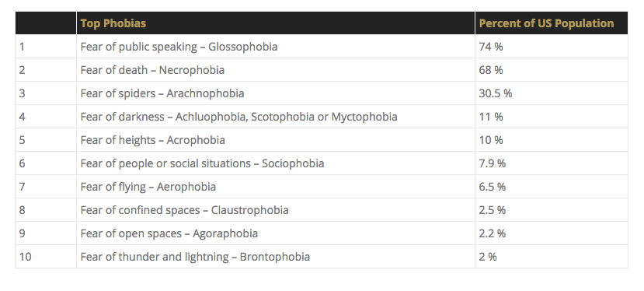Viewport: 644px width, 291px height.
Task: Select Fear of open spaces – Agoraphobia
Action: point(169,233)
